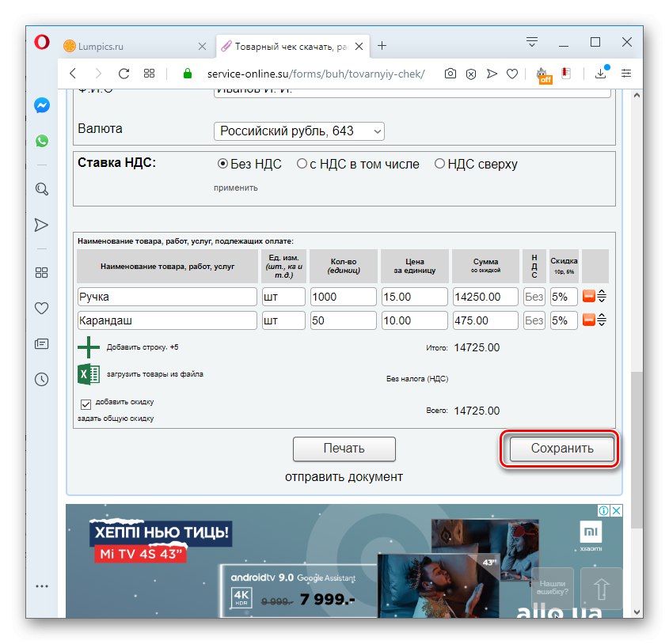Click the +5 add-rows link

coord(174,347)
